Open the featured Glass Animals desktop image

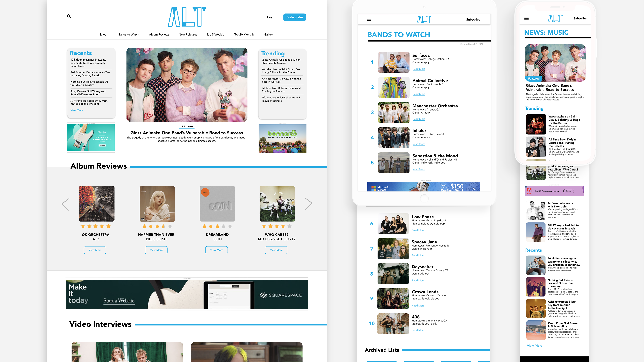pos(187,85)
